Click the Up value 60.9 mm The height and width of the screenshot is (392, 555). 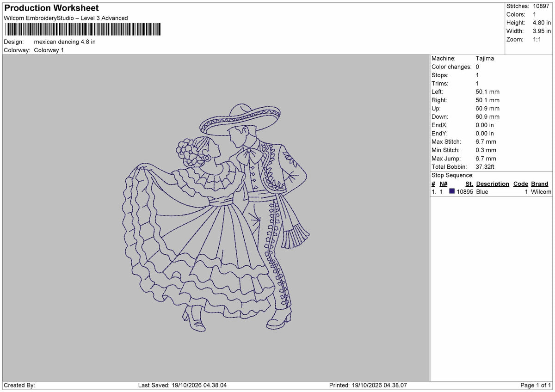coord(487,108)
